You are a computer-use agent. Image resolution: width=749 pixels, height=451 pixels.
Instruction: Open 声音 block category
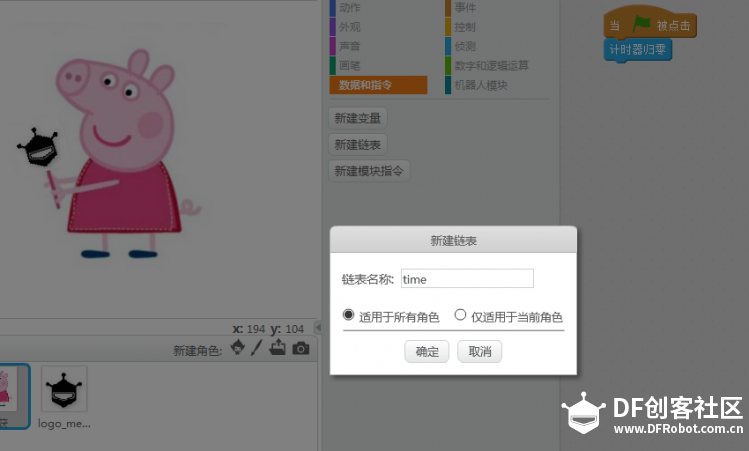click(x=349, y=46)
